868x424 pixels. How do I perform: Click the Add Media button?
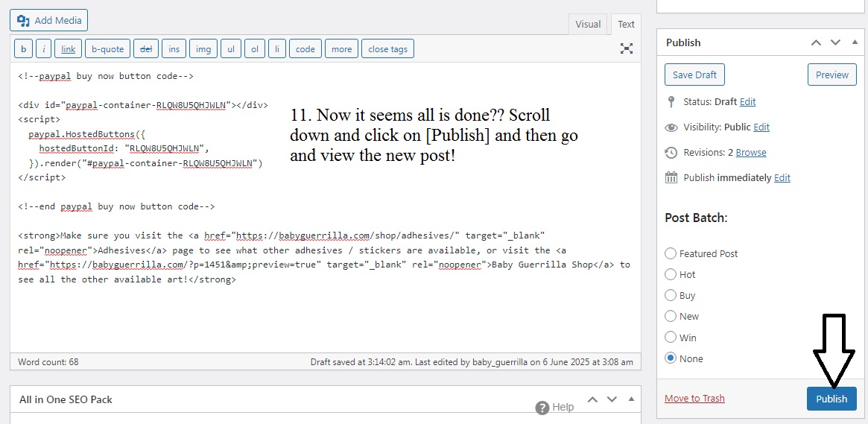coord(48,21)
